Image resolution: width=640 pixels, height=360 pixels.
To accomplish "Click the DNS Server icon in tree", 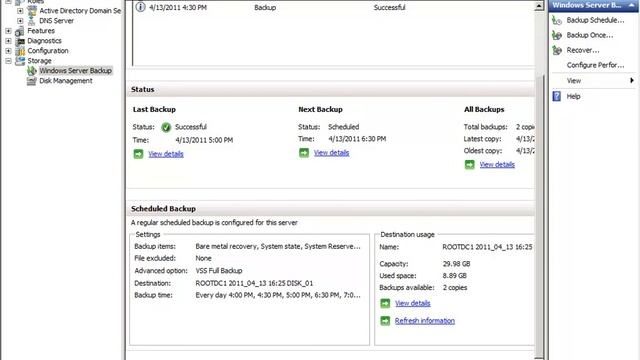I will click(x=32, y=21).
